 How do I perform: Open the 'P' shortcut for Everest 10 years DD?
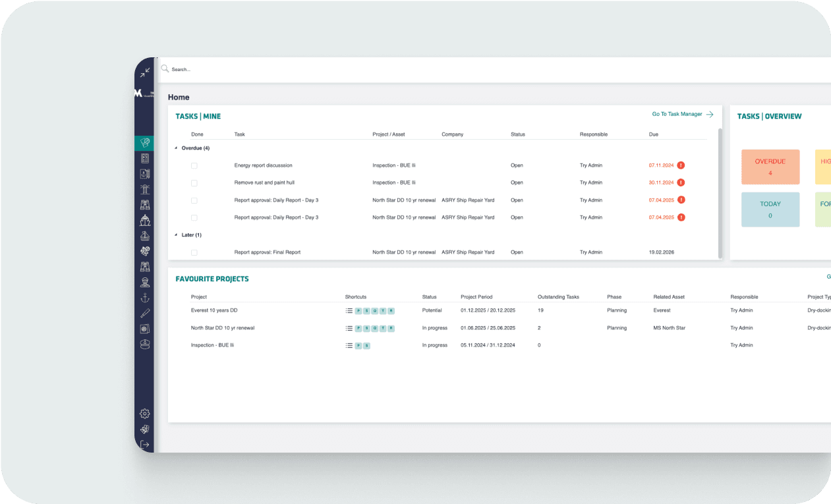click(x=358, y=310)
